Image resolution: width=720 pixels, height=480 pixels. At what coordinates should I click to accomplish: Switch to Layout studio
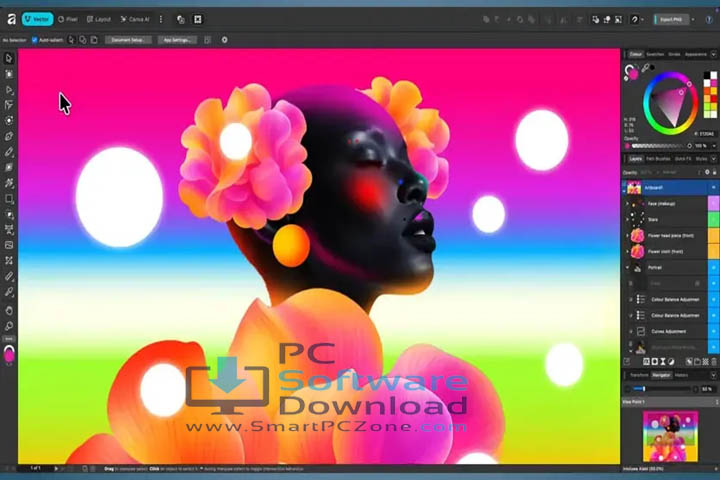99,19
